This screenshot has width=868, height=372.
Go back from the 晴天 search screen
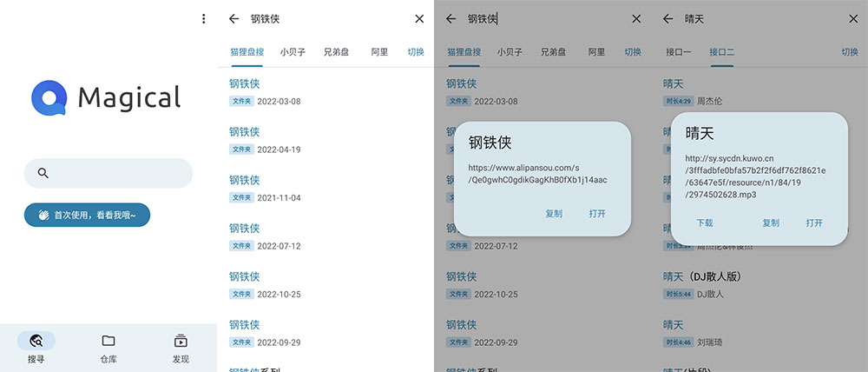coord(667,18)
